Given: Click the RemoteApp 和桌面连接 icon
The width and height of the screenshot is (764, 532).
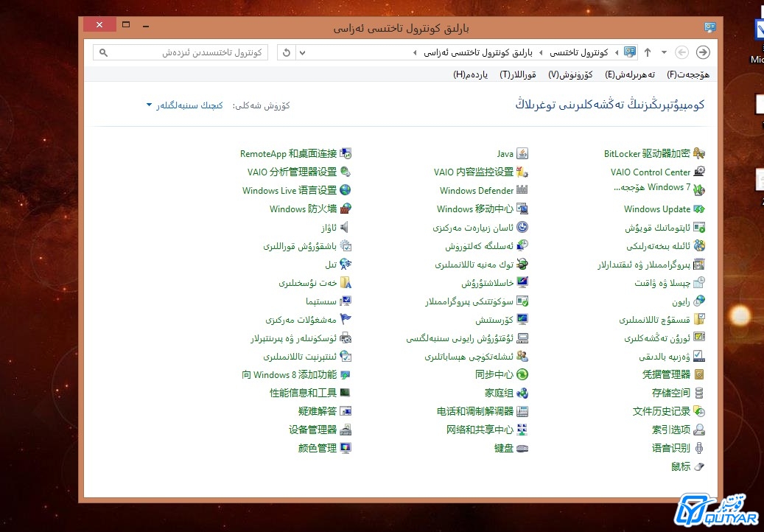Looking at the screenshot, I should click(346, 153).
